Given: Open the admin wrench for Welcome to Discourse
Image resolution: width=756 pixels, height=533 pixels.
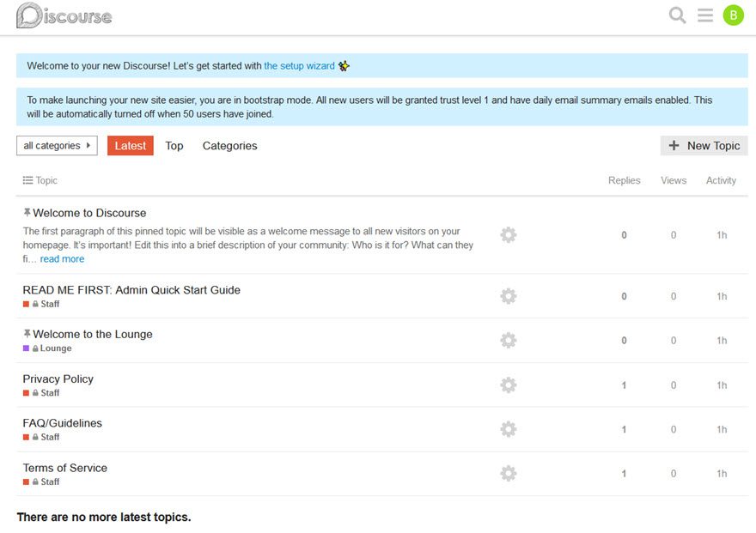Looking at the screenshot, I should coord(508,233).
